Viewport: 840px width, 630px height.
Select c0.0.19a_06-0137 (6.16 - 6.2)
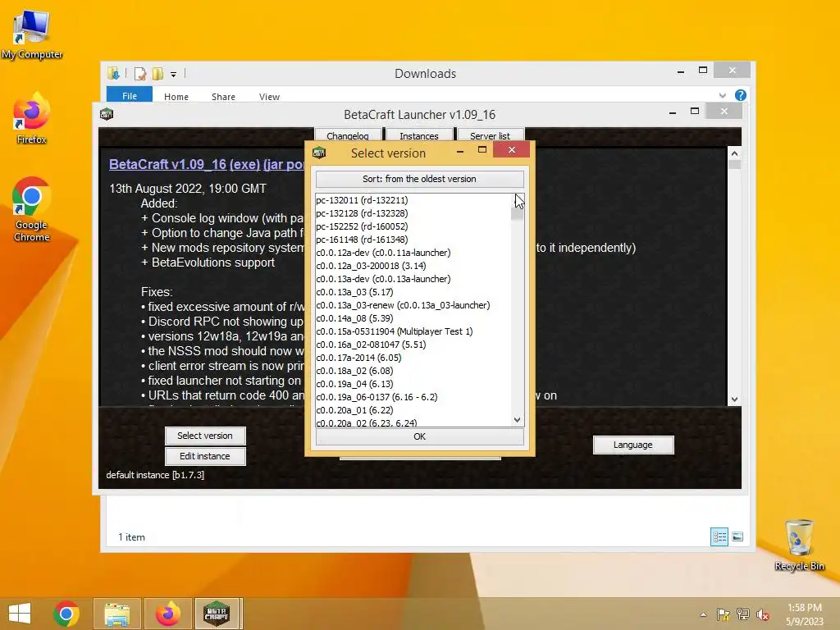(x=413, y=397)
